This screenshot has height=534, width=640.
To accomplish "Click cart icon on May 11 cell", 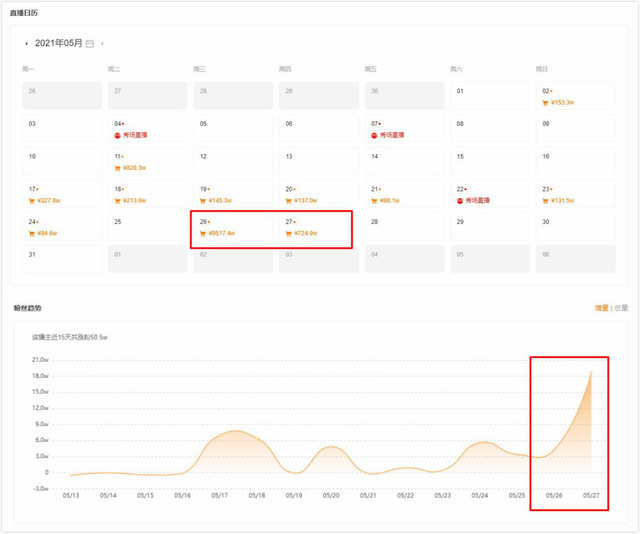I will (x=118, y=167).
